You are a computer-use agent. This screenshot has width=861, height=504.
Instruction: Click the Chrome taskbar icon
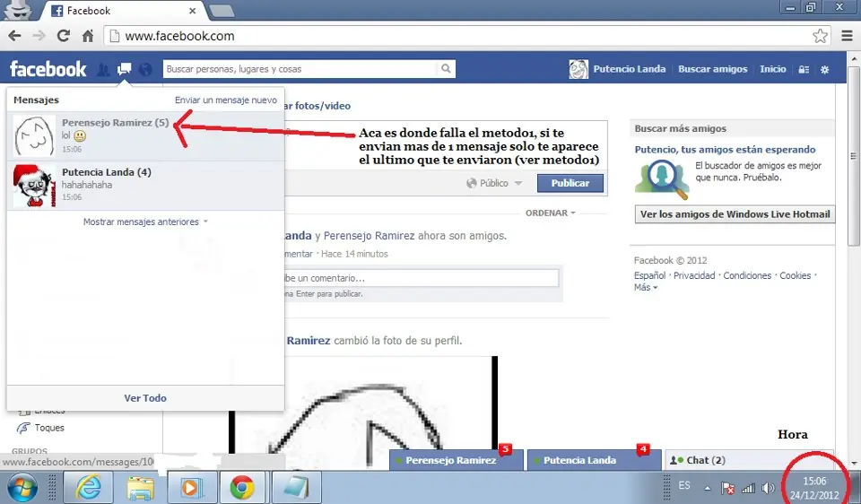click(242, 488)
